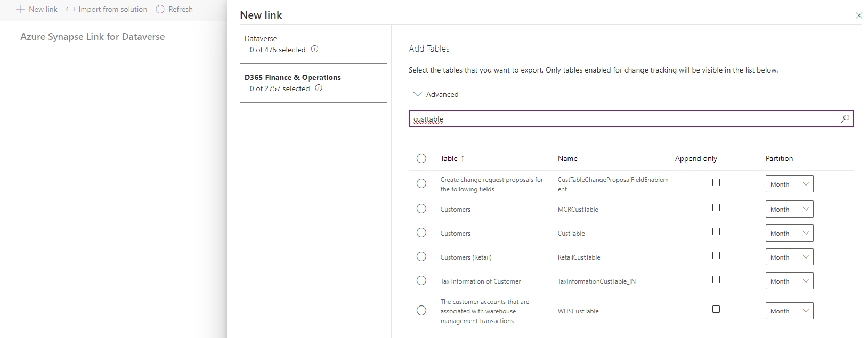This screenshot has width=868, height=338.
Task: Click the WHSCustTable name cell
Action: 578,311
